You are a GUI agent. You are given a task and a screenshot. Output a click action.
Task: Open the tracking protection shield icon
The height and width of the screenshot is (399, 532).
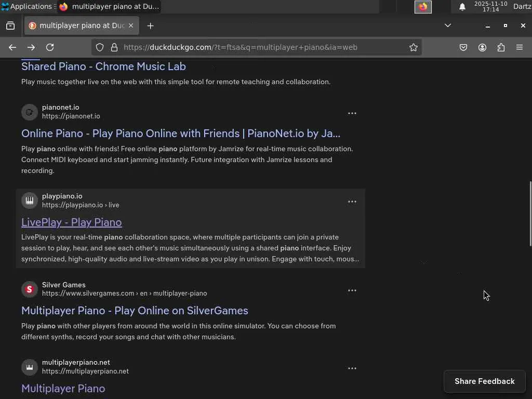coord(99,47)
